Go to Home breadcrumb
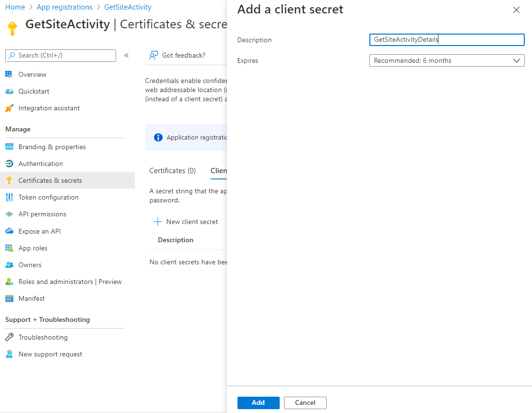Viewport: 532px width, 413px height. pyautogui.click(x=15, y=7)
